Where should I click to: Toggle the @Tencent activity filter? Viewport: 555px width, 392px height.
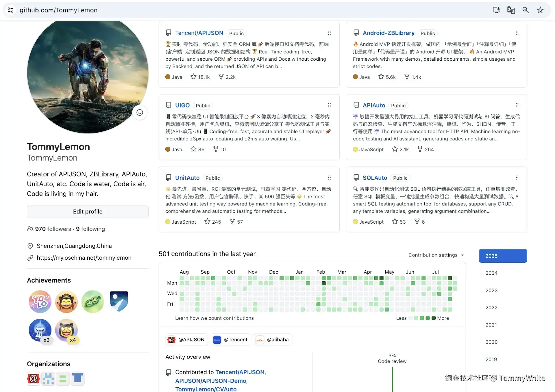click(x=231, y=339)
